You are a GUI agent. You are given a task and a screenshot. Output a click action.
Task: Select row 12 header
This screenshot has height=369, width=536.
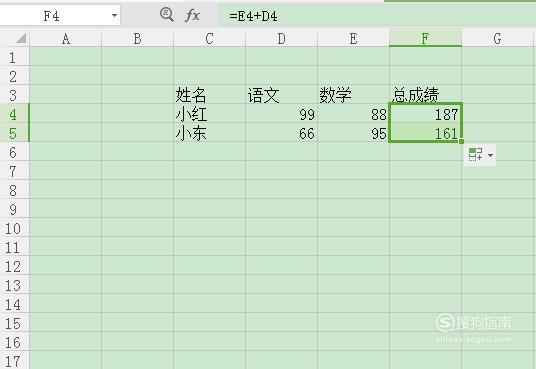click(14, 266)
